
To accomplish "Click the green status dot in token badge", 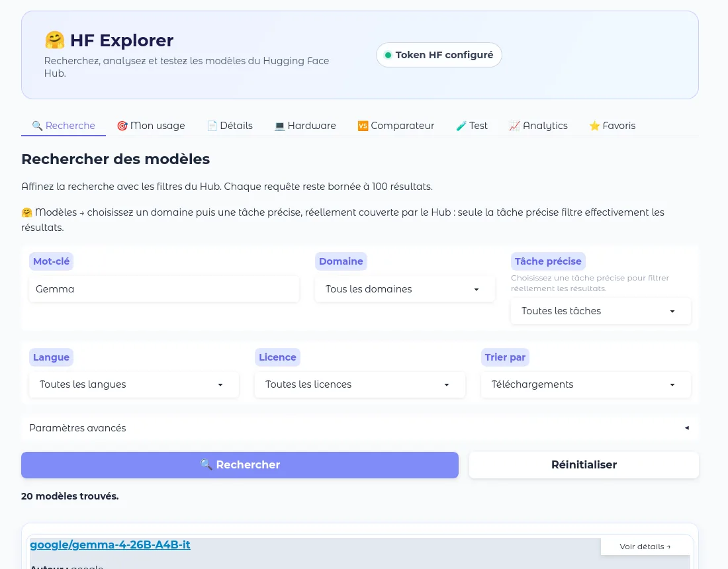I will (388, 55).
